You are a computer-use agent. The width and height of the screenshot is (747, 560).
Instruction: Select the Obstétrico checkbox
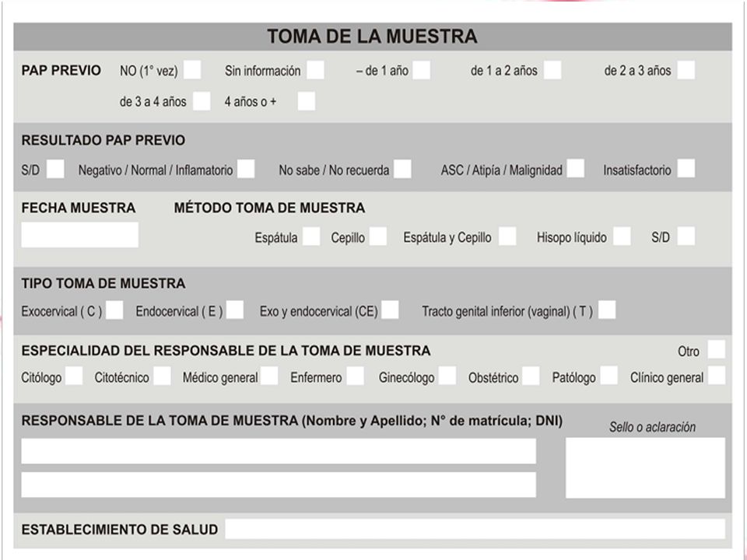[531, 376]
